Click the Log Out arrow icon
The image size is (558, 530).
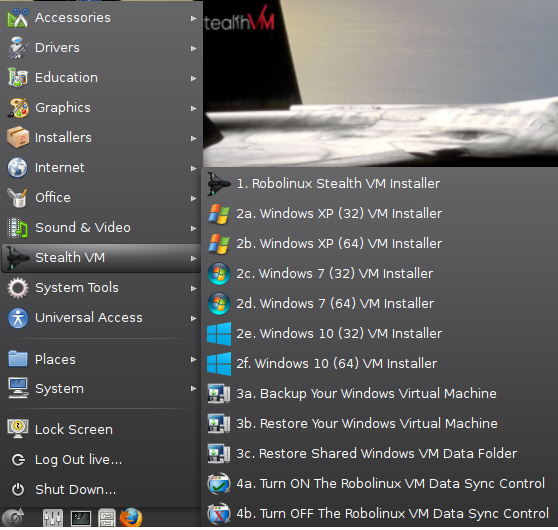(x=18, y=460)
